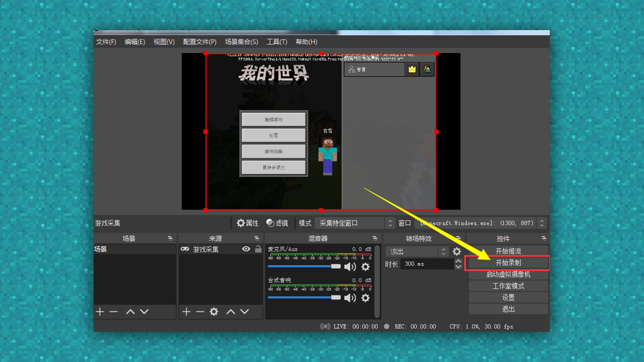Open the 文件(F) menu

(106, 42)
